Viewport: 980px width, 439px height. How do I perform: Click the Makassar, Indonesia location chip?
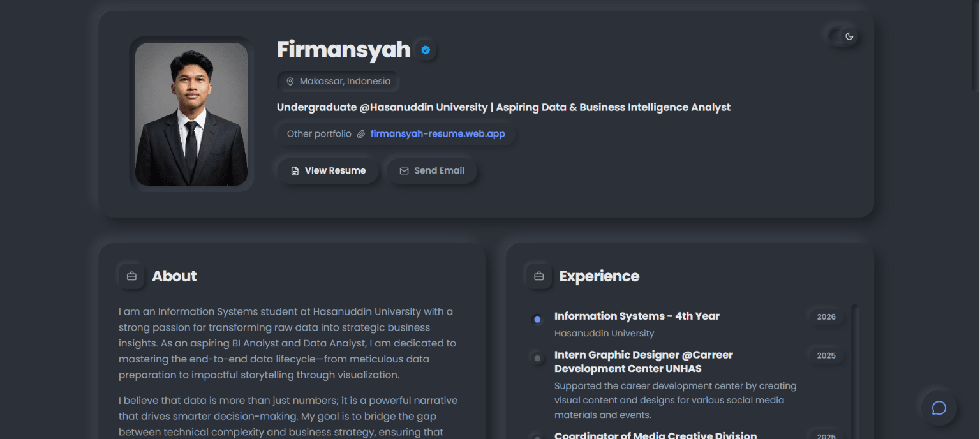coord(339,82)
